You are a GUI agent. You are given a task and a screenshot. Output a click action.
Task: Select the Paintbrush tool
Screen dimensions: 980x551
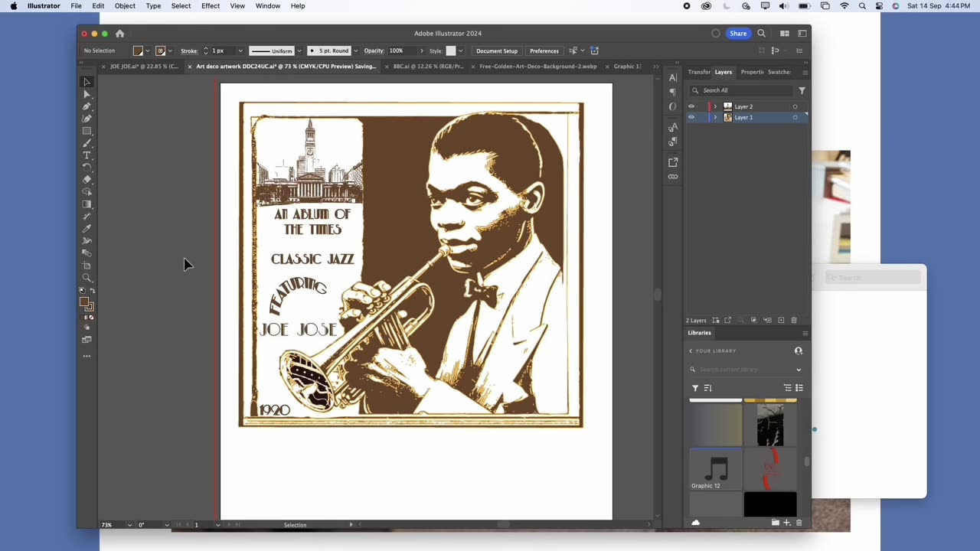click(x=87, y=143)
